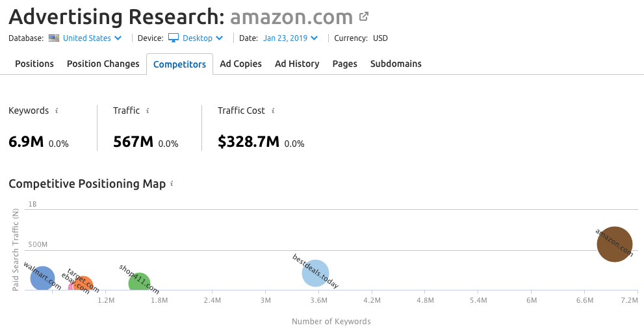Select the Ad Copies tab
Image resolution: width=644 pixels, height=334 pixels.
pos(240,64)
